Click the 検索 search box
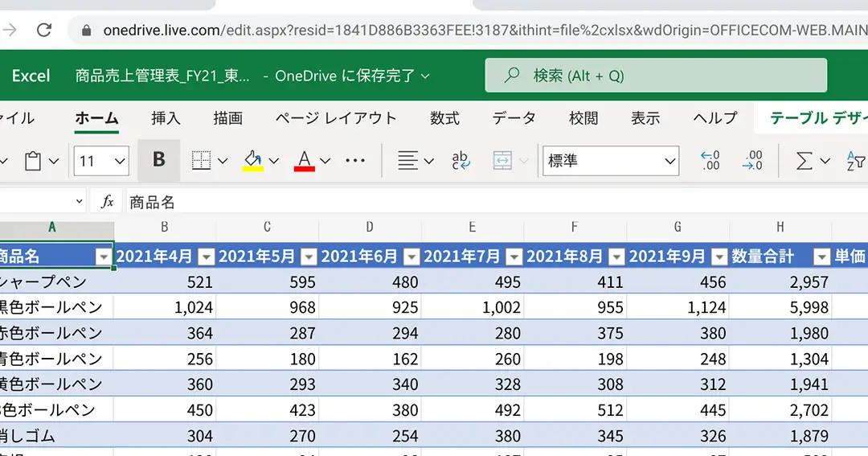 click(656, 76)
